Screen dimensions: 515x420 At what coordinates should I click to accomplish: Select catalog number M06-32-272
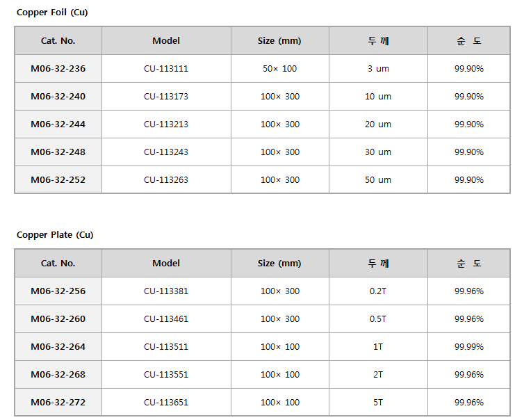[58, 402]
